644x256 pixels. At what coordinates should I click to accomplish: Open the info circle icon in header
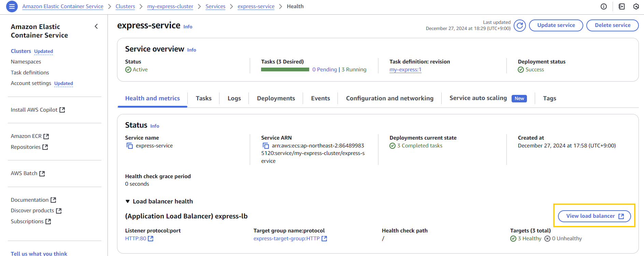tap(604, 6)
